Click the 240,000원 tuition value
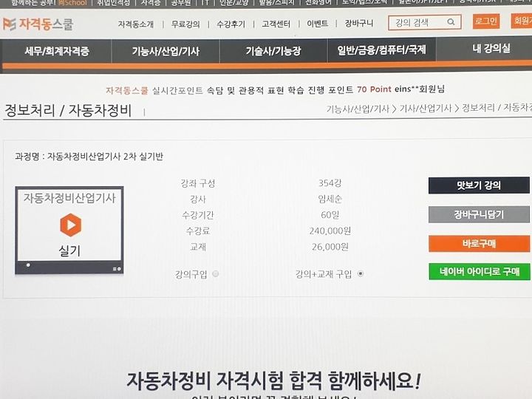 330,231
